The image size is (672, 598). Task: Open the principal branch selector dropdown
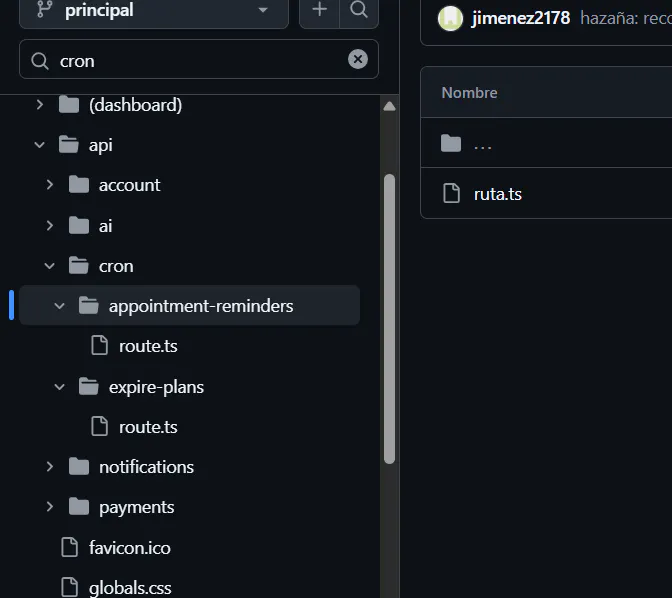coord(154,11)
